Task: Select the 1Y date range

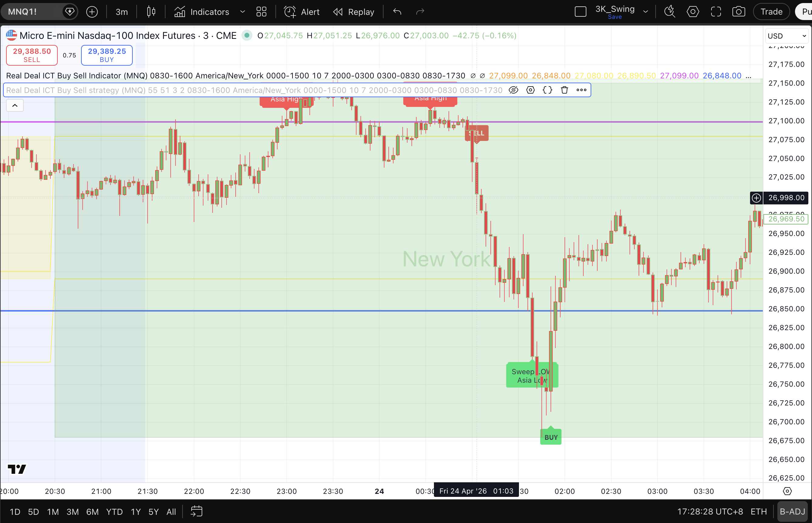Action: (136, 511)
